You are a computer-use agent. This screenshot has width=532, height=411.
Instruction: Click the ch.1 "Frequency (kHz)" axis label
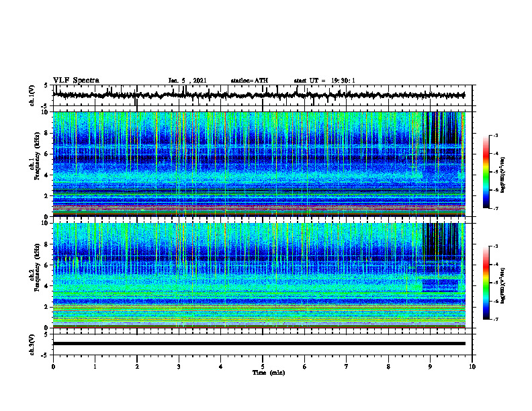[37, 156]
